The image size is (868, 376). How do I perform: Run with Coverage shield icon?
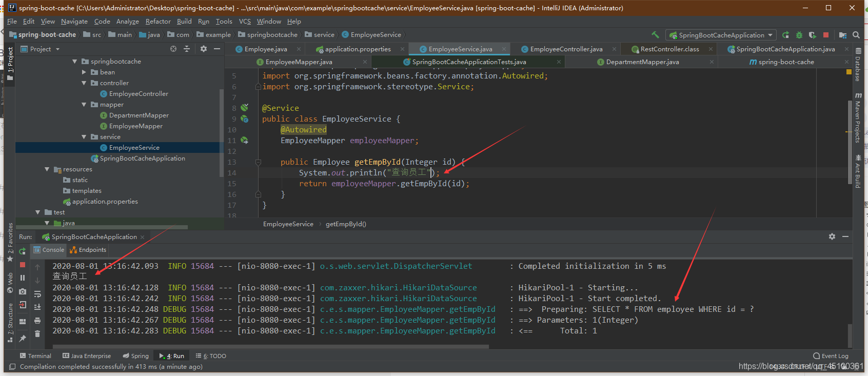click(812, 35)
